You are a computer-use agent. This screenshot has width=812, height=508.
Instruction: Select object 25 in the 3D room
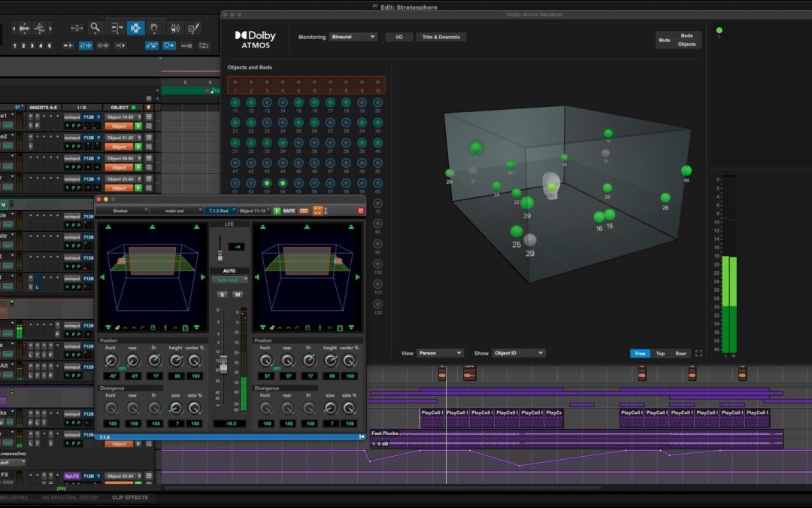pyautogui.click(x=517, y=231)
